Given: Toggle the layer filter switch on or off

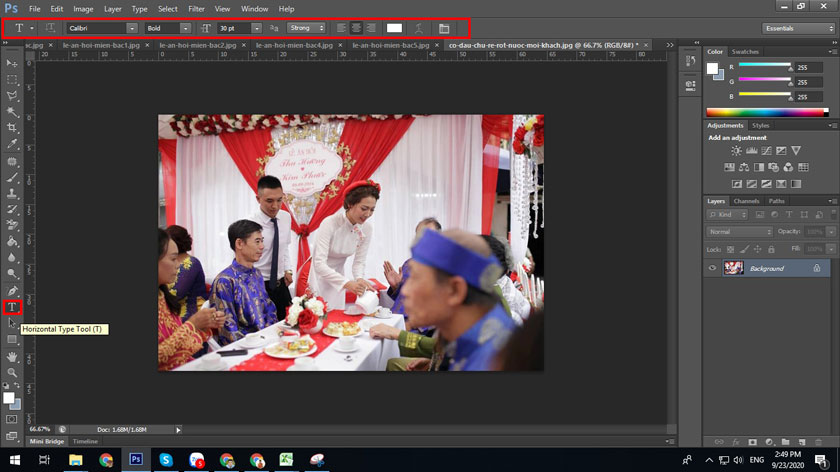Looking at the screenshot, I should (834, 214).
